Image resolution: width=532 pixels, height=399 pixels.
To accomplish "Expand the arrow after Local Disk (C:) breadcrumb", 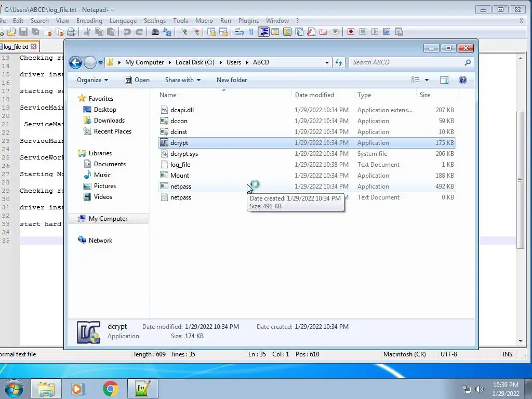I will pyautogui.click(x=220, y=62).
